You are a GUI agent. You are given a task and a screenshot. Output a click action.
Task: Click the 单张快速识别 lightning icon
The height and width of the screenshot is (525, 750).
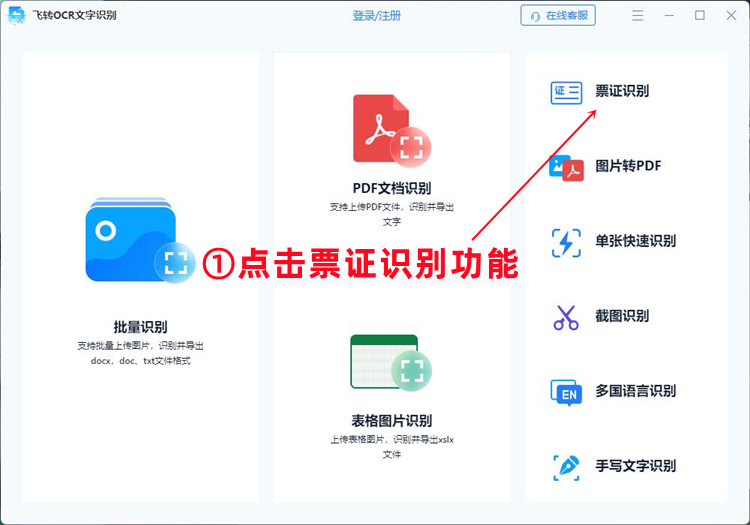[566, 242]
